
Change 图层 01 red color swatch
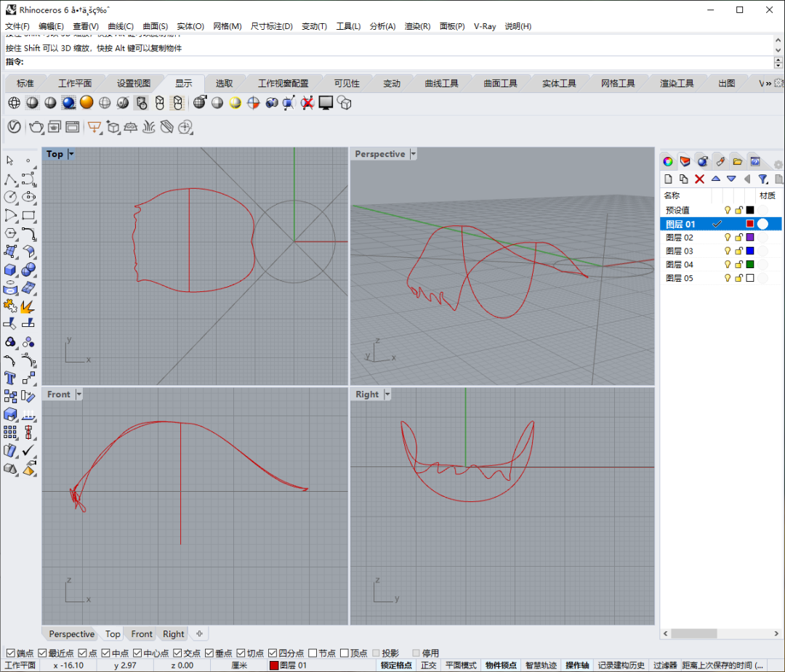pyautogui.click(x=750, y=224)
